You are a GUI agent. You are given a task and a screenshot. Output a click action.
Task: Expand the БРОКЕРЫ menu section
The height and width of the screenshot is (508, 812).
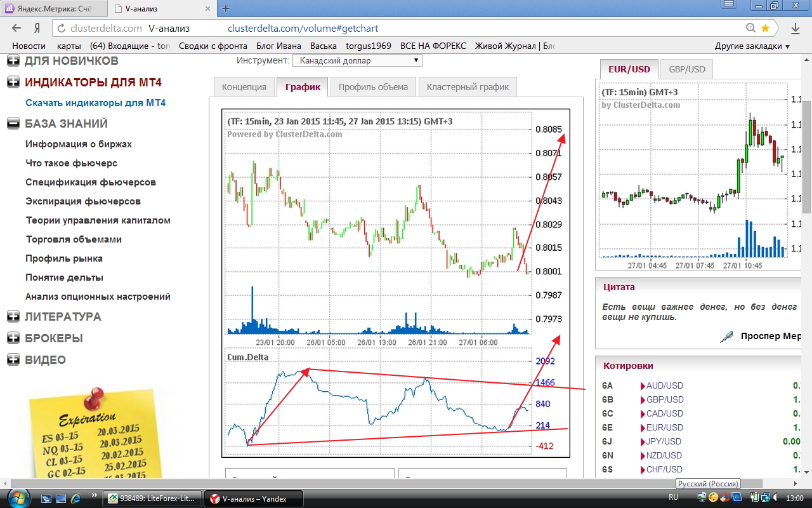click(13, 338)
